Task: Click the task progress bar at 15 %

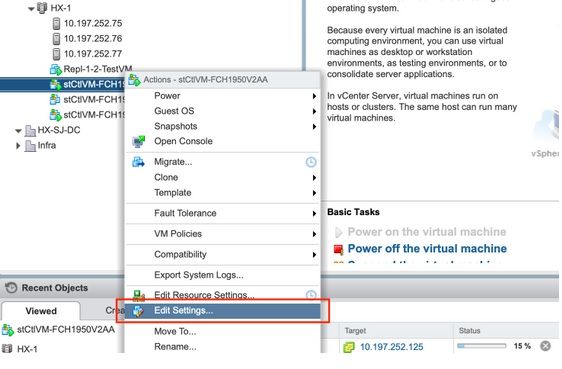Action: (x=482, y=346)
